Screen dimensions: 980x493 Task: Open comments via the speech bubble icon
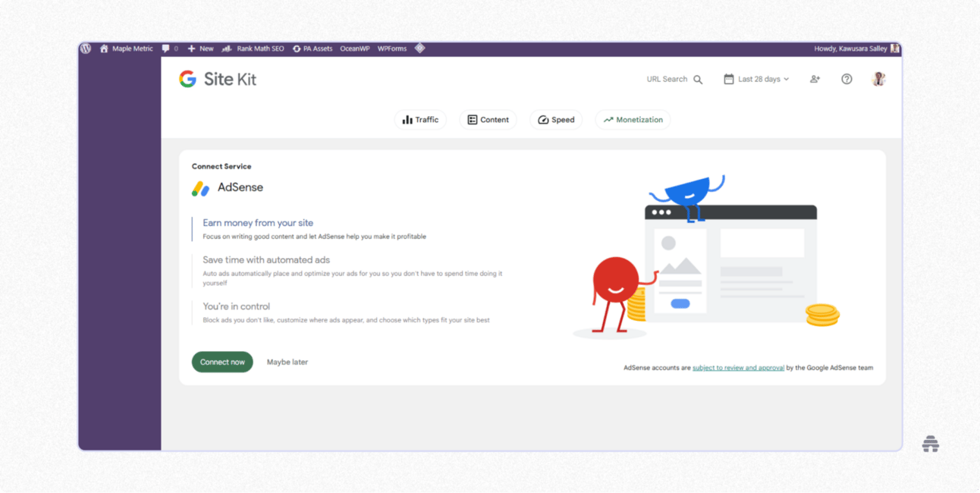(x=165, y=48)
